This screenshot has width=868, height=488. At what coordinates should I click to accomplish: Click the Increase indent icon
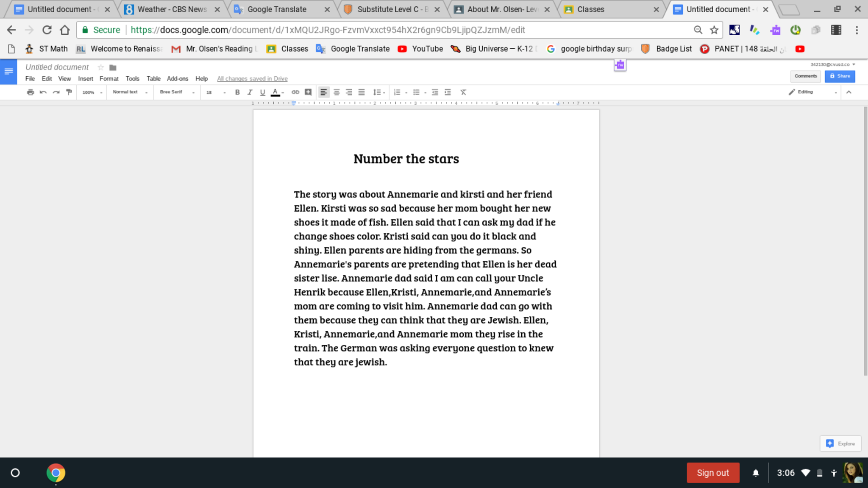[x=448, y=92]
